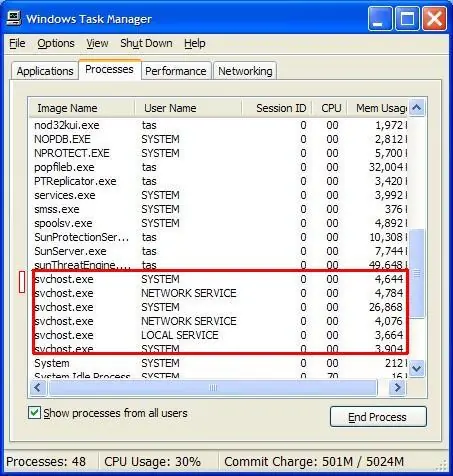Select the smss.exe process

218,209
